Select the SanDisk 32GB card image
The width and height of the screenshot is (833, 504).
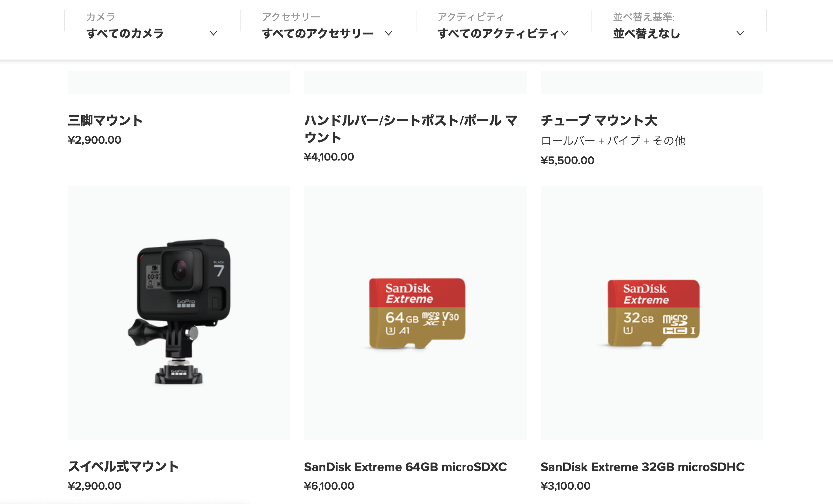[652, 313]
